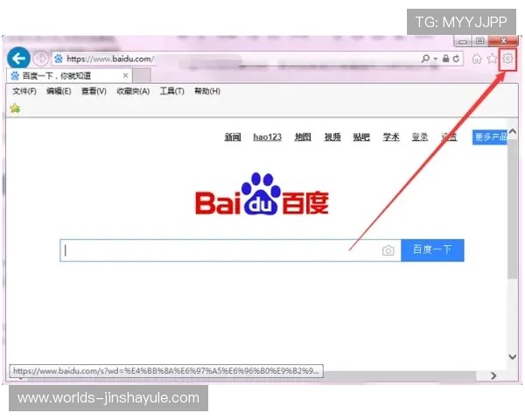525x420 pixels.
Task: Refresh the page with reload icon
Action: [x=456, y=59]
